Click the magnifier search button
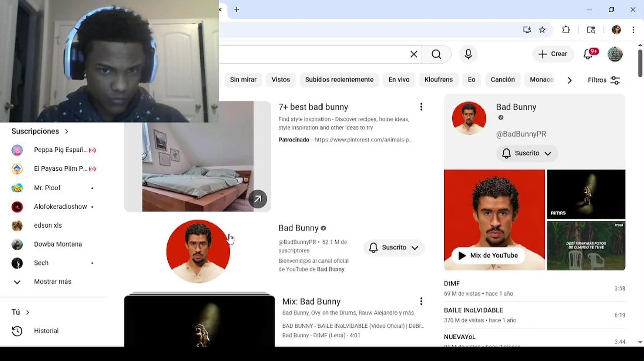Screen dimensions: 644x361 coord(436,54)
